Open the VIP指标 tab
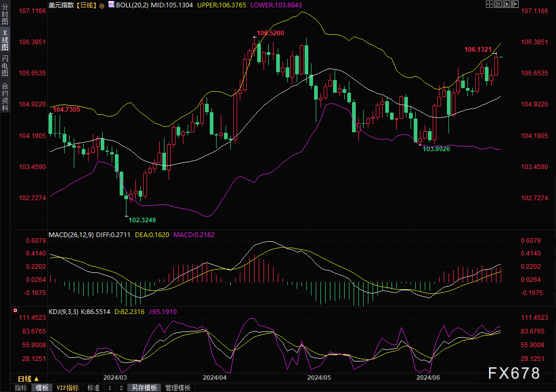 click(68, 388)
